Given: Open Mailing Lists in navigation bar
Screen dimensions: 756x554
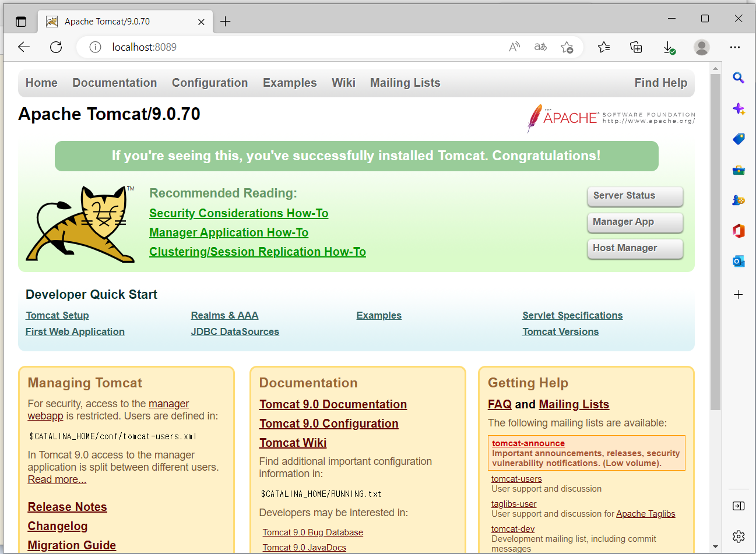Looking at the screenshot, I should [405, 83].
